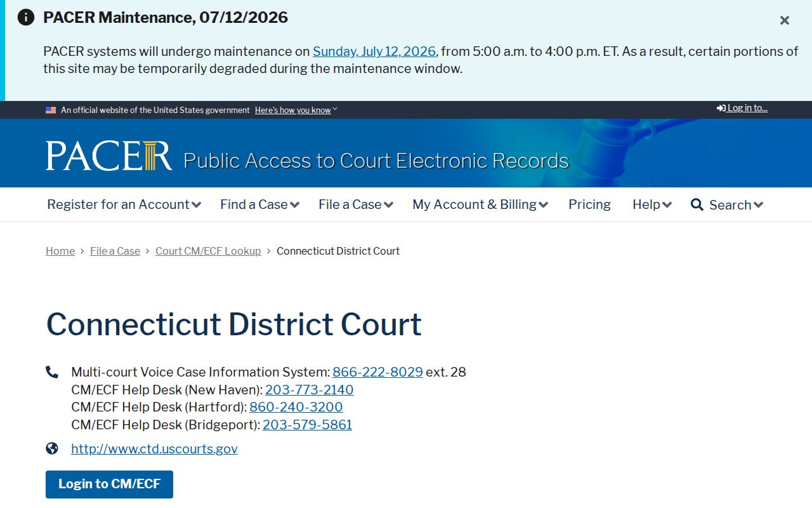Go to Home breadcrumb

pos(60,251)
